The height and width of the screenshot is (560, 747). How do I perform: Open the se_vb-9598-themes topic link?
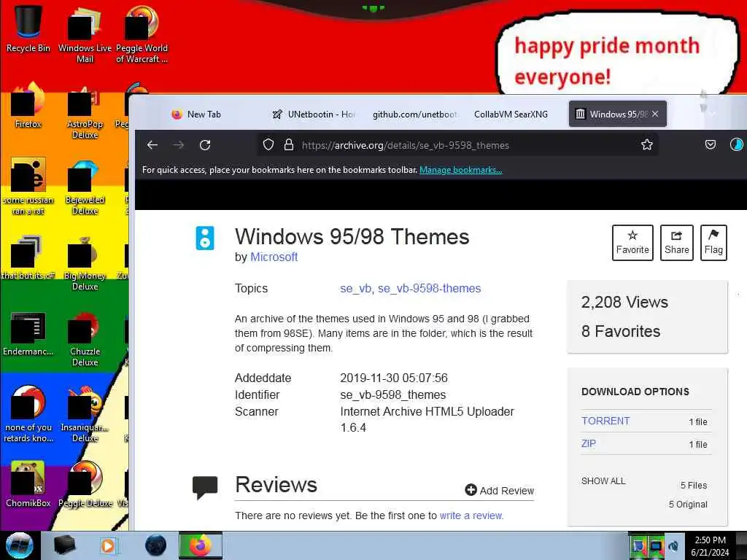pos(429,289)
